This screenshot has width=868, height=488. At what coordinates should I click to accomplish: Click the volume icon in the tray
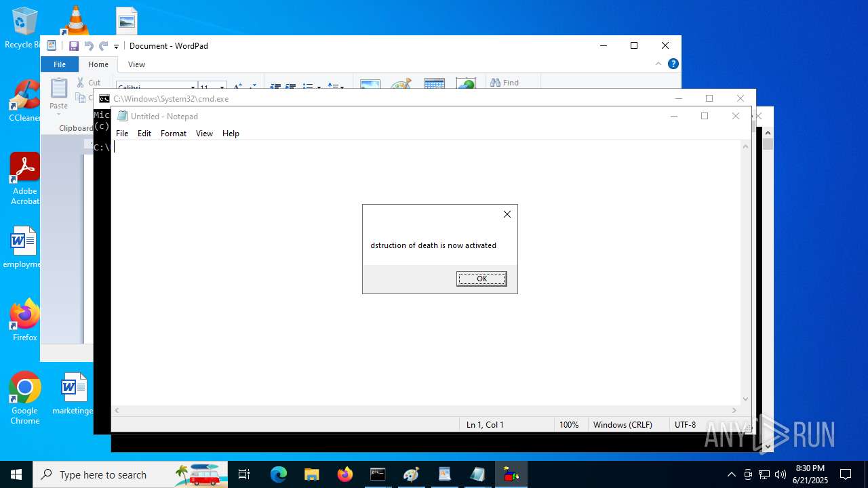(x=780, y=474)
